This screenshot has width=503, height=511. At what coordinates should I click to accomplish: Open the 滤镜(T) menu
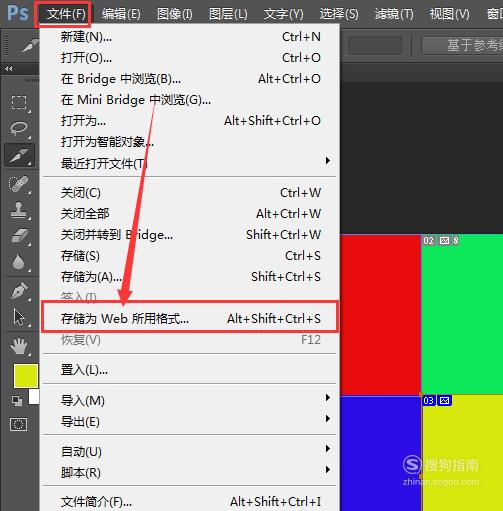click(x=394, y=14)
